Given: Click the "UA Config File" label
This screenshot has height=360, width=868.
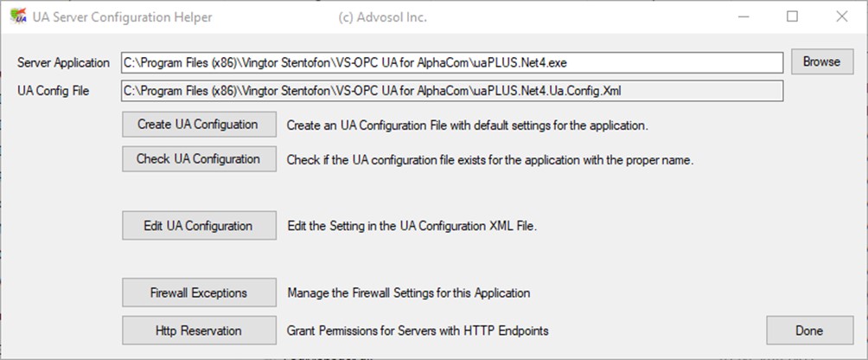Looking at the screenshot, I should [x=53, y=90].
